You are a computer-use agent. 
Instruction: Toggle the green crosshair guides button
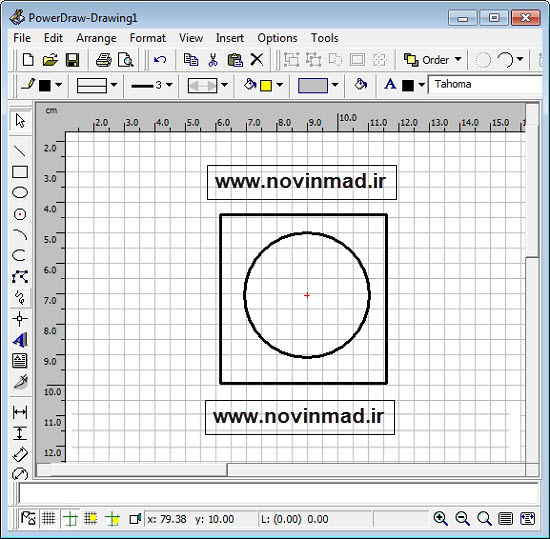[x=70, y=518]
